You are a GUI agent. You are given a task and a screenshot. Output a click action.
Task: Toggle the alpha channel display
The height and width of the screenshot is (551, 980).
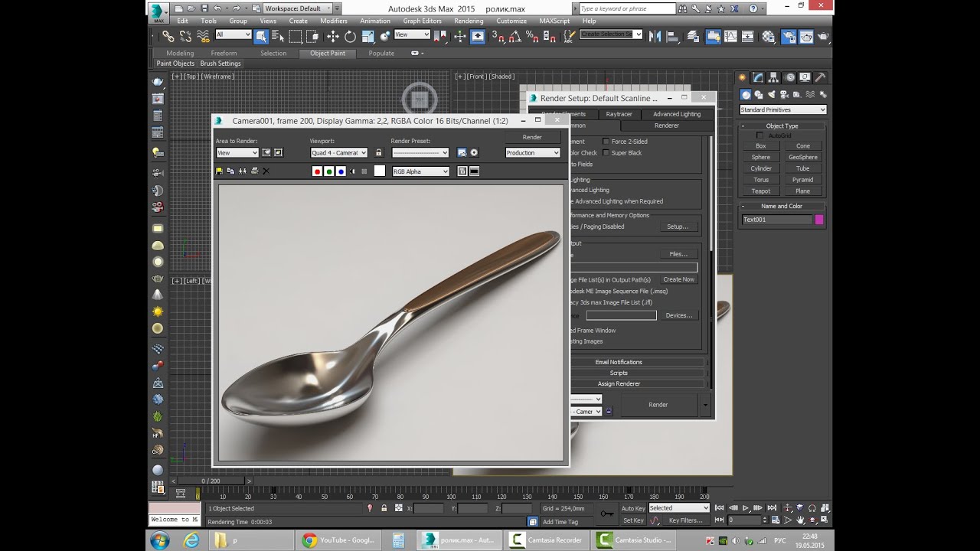pyautogui.click(x=352, y=171)
